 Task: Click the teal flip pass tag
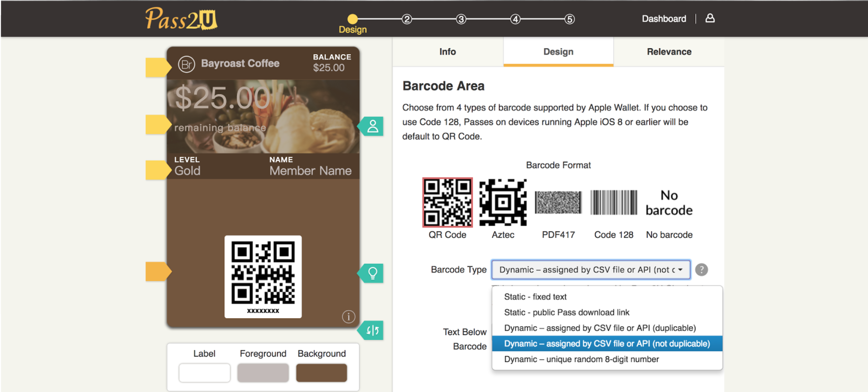click(x=371, y=330)
